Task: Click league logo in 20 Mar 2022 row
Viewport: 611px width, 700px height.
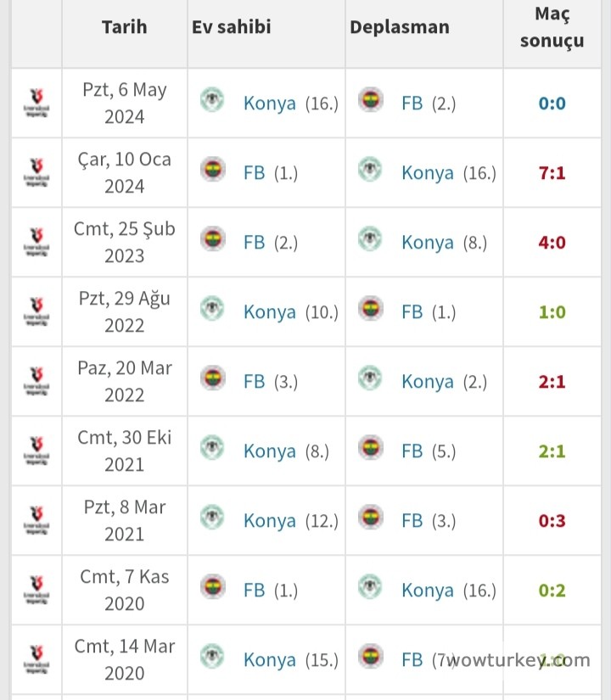Action: tap(36, 382)
